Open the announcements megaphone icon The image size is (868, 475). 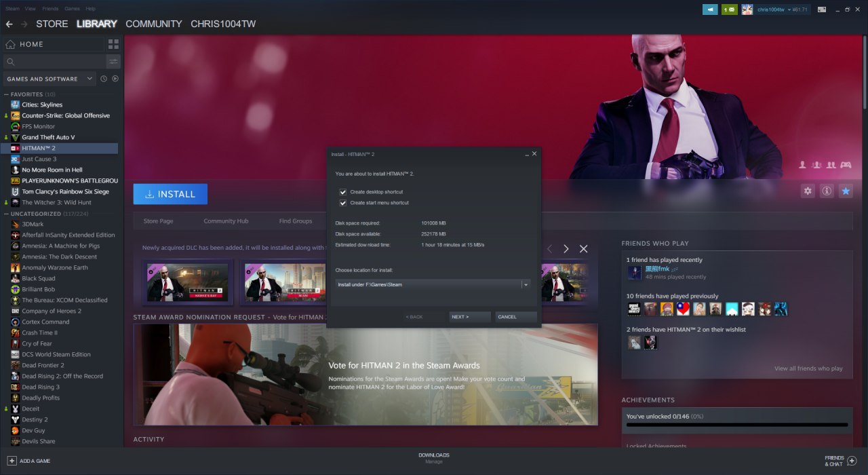(x=710, y=9)
